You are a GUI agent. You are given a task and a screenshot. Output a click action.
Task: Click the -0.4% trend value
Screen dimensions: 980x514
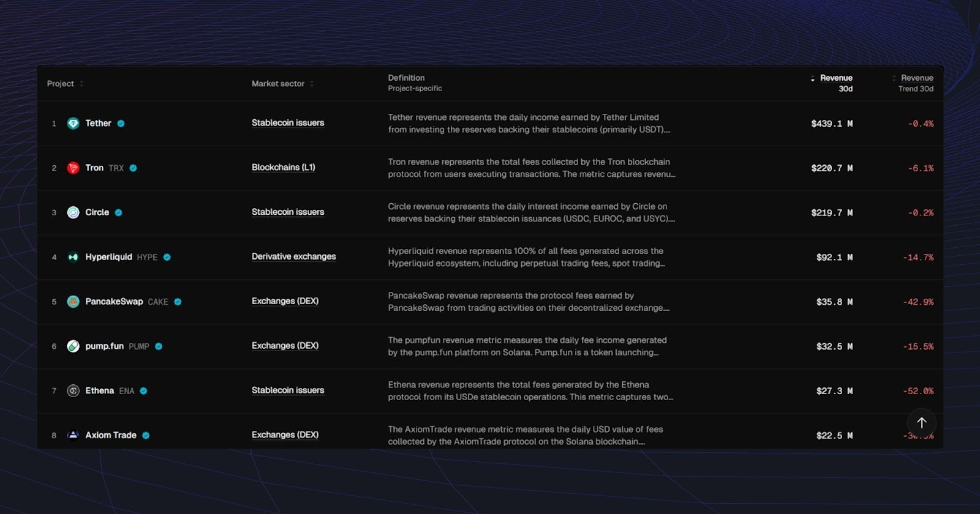coord(921,124)
